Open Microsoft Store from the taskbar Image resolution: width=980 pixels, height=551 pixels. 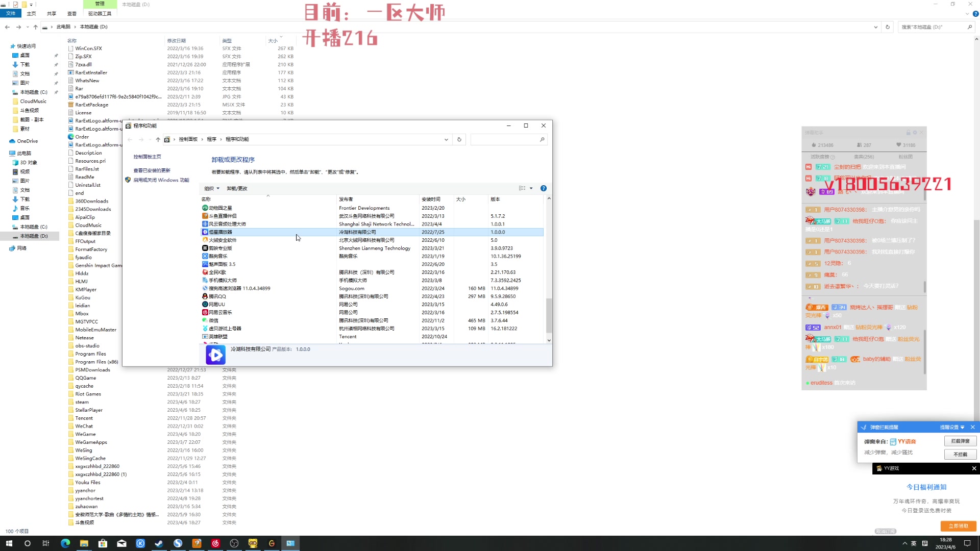pos(103,543)
